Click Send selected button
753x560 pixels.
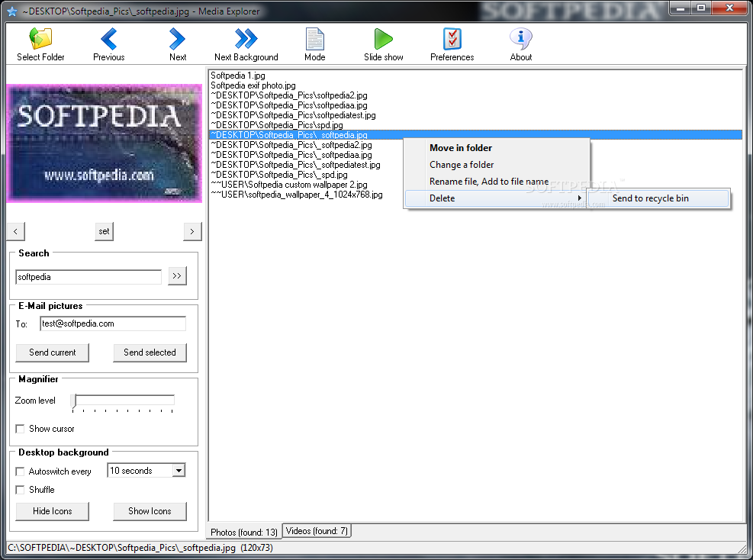(x=150, y=352)
